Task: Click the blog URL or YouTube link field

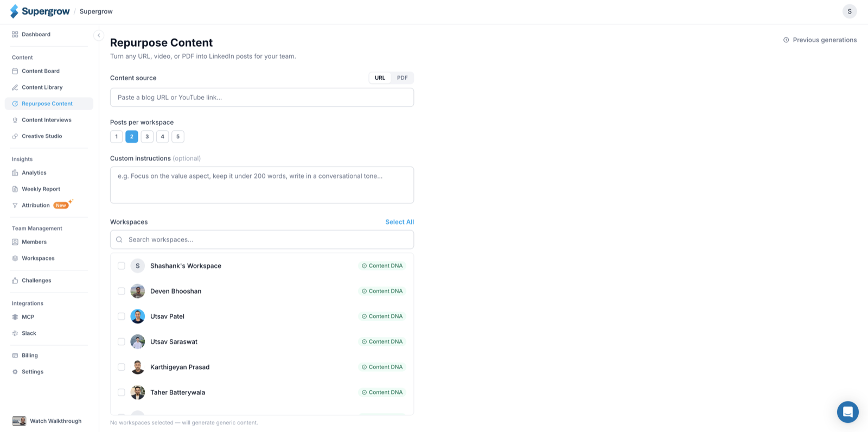Action: 262,98
